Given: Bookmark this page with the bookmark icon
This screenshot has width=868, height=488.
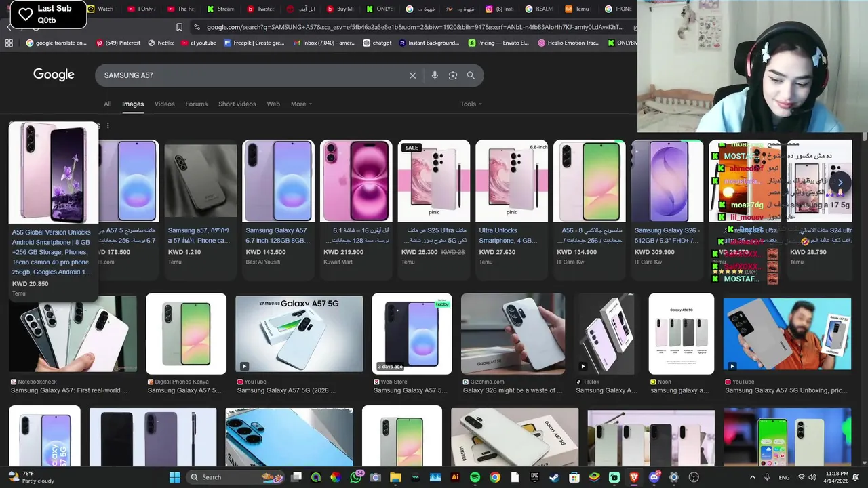Looking at the screenshot, I should click(x=179, y=27).
